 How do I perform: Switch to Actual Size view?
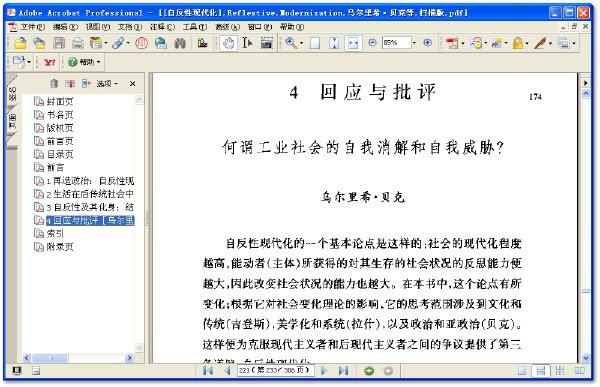click(x=315, y=43)
